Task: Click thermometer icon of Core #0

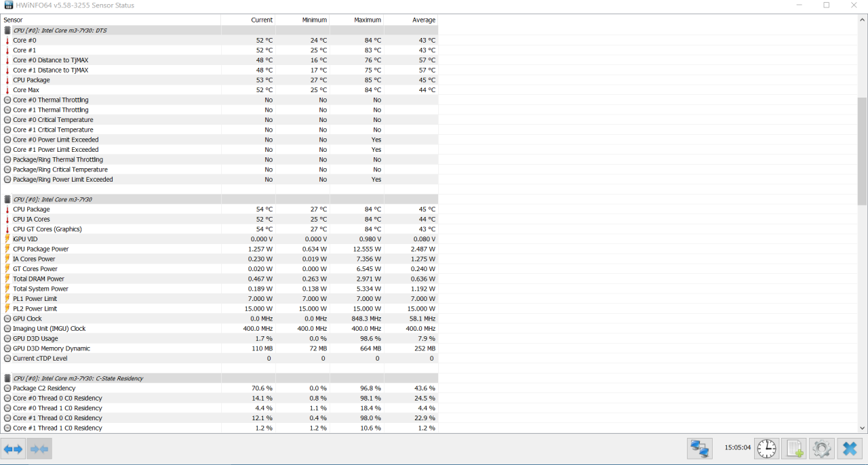Action: [x=7, y=41]
